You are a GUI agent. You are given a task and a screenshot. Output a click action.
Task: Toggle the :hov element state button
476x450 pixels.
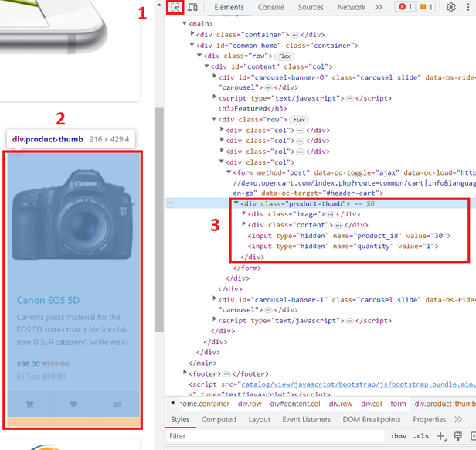399,436
